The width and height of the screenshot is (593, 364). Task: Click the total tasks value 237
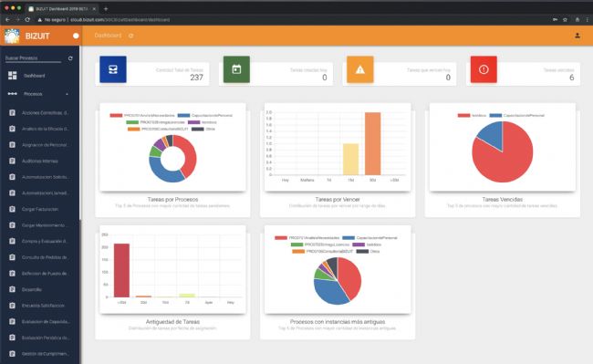coord(197,78)
